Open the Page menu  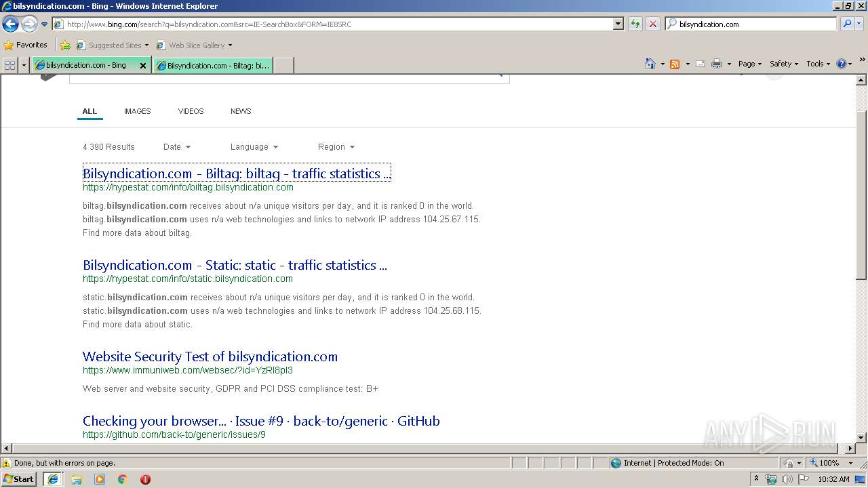pos(749,64)
